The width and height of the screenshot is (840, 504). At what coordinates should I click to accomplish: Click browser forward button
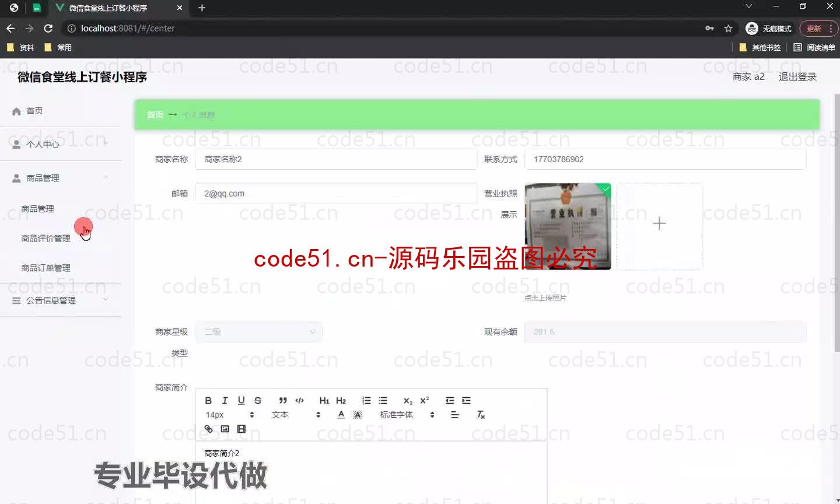(29, 28)
